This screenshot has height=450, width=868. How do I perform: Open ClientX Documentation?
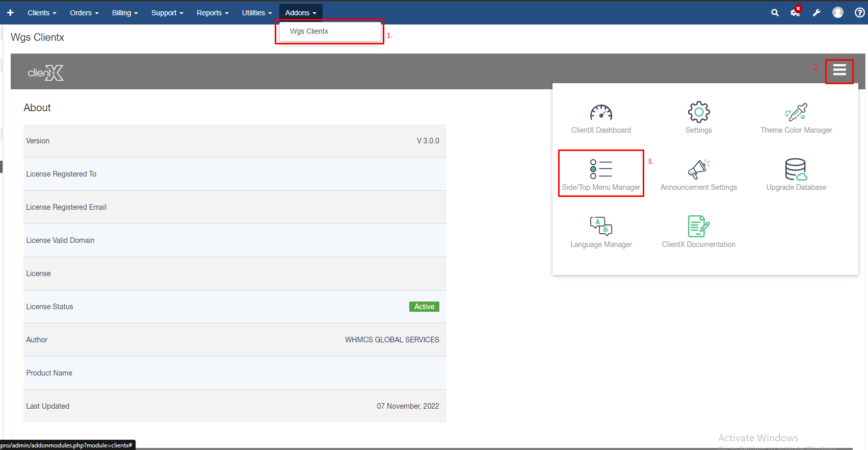(x=698, y=227)
